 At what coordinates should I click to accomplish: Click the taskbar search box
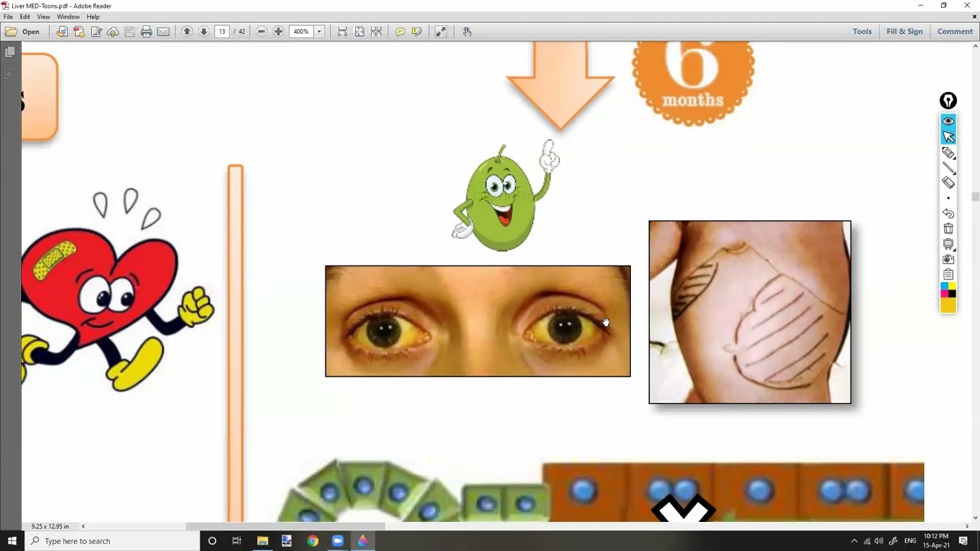coord(112,541)
